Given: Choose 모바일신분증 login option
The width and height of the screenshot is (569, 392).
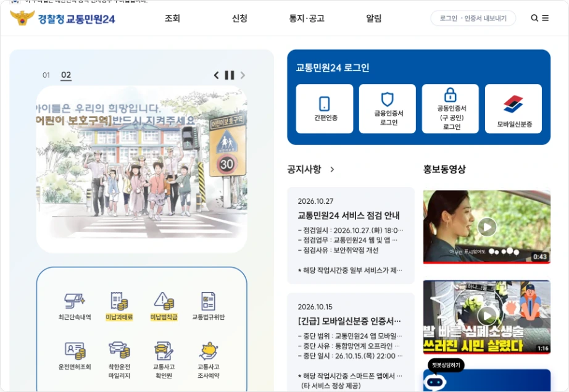Looking at the screenshot, I should point(513,109).
